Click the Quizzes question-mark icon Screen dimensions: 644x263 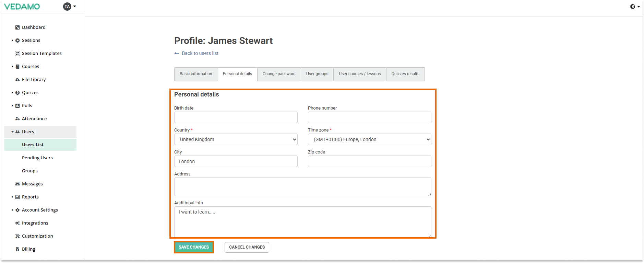tap(17, 93)
